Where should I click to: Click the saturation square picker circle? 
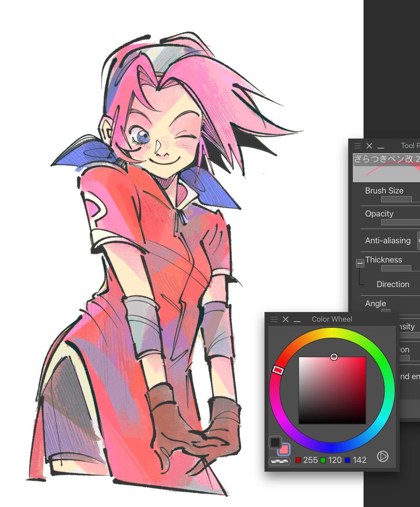tap(334, 357)
